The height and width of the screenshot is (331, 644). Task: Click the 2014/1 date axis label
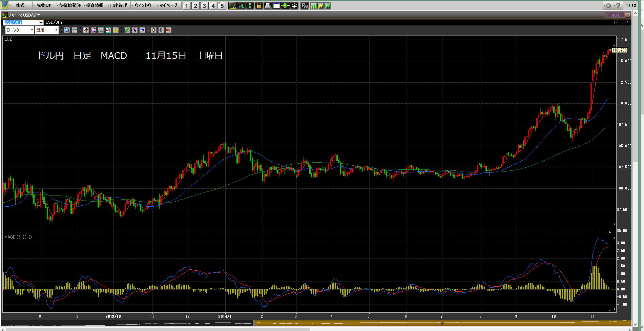225,316
